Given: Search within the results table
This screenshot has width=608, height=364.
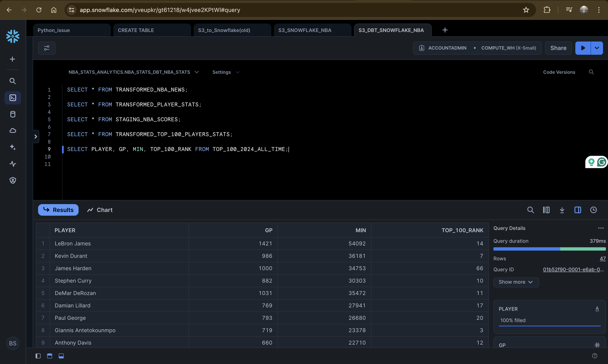Looking at the screenshot, I should point(530,210).
